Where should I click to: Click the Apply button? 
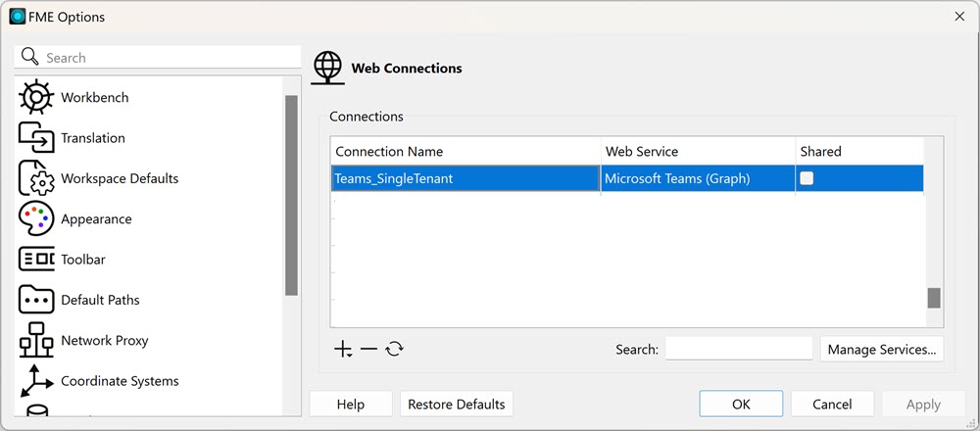[x=924, y=405]
